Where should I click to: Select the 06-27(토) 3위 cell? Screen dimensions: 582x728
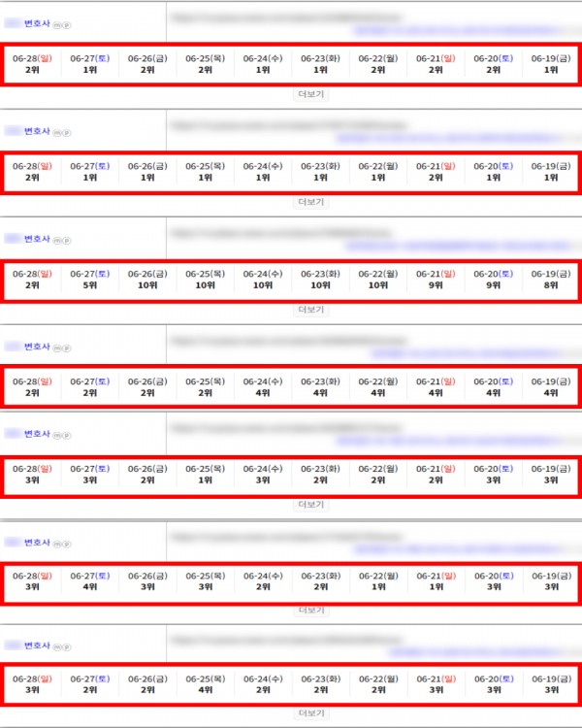pyautogui.click(x=90, y=475)
